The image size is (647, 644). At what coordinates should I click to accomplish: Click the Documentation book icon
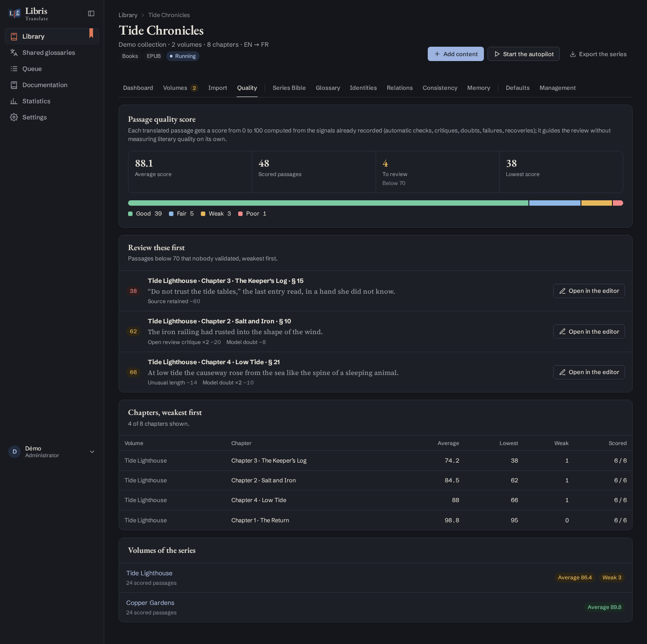pos(14,85)
